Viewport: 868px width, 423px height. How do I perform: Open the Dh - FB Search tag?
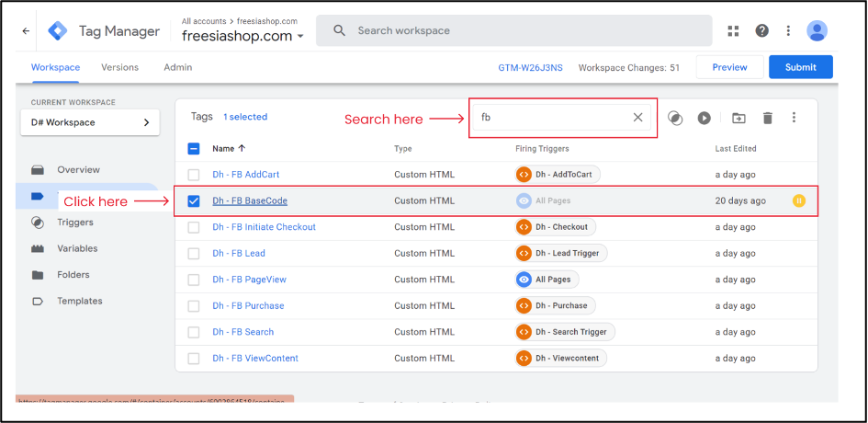(243, 332)
